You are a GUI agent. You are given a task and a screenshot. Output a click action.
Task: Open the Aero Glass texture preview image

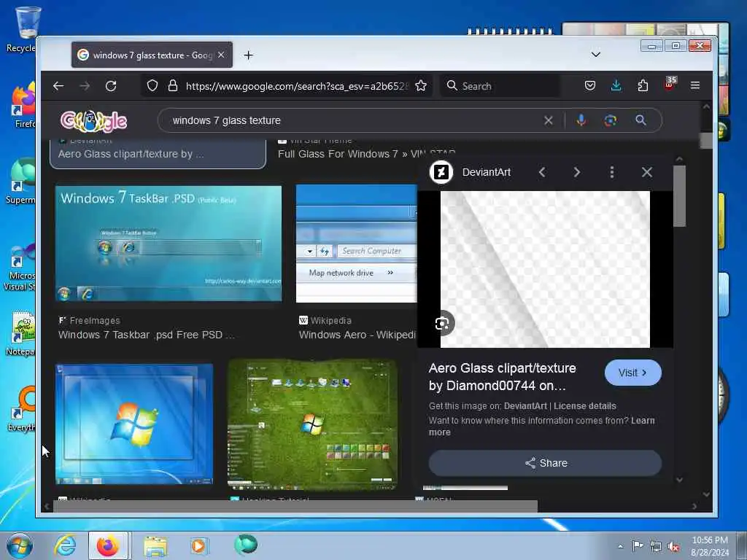pos(545,269)
